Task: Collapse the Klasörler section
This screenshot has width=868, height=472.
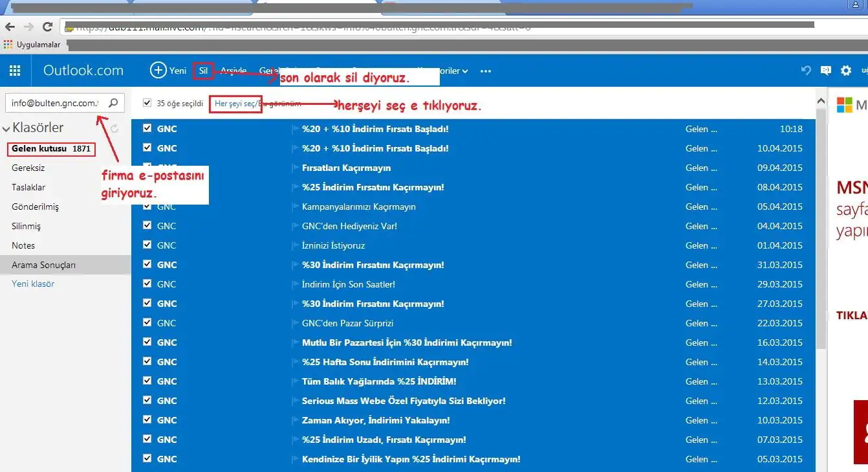Action: click(8, 128)
